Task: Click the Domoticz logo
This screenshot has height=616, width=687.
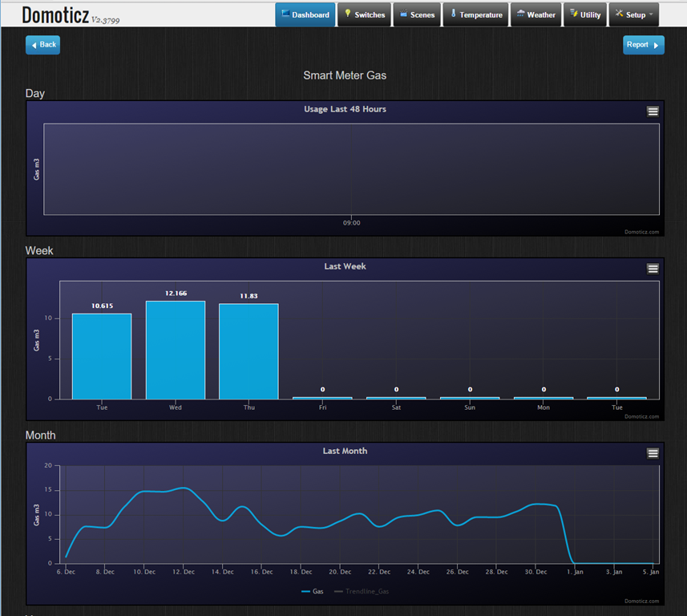Action: point(55,14)
